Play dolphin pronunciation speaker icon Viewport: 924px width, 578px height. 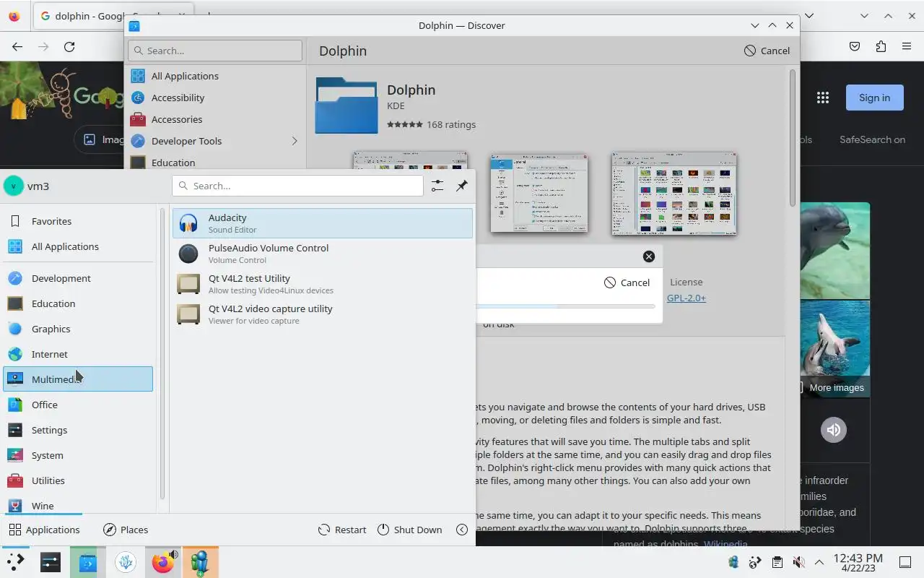[834, 430]
